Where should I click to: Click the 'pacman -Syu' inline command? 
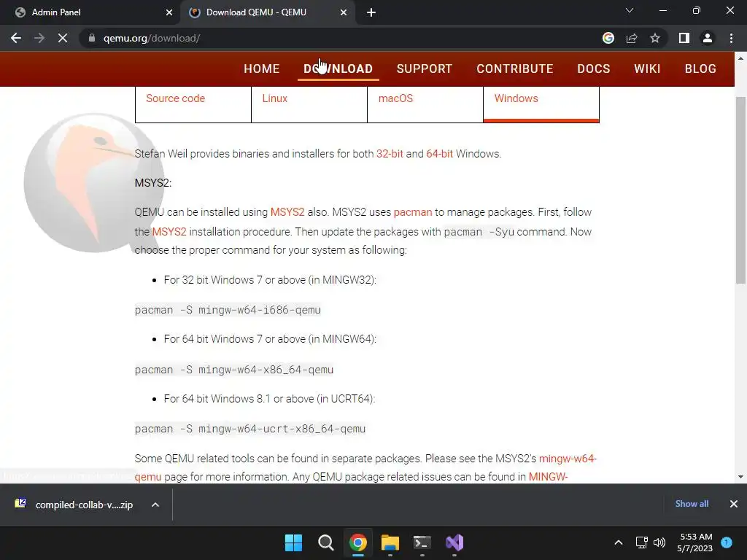coord(479,232)
